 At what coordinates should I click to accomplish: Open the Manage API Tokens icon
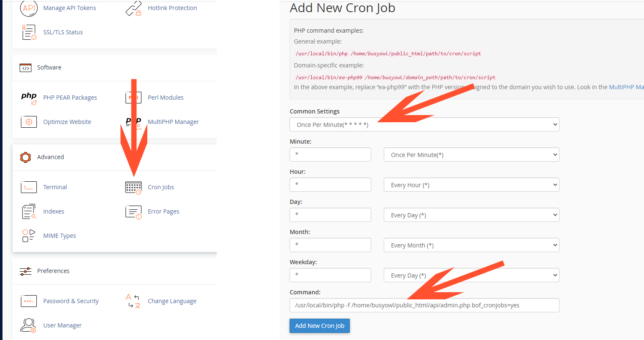(29, 8)
